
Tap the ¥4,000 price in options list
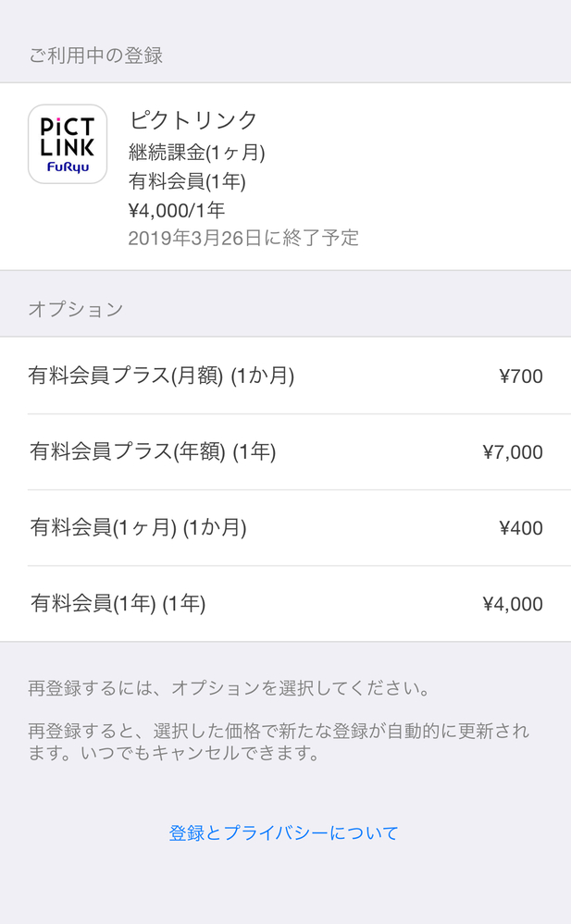click(x=513, y=604)
